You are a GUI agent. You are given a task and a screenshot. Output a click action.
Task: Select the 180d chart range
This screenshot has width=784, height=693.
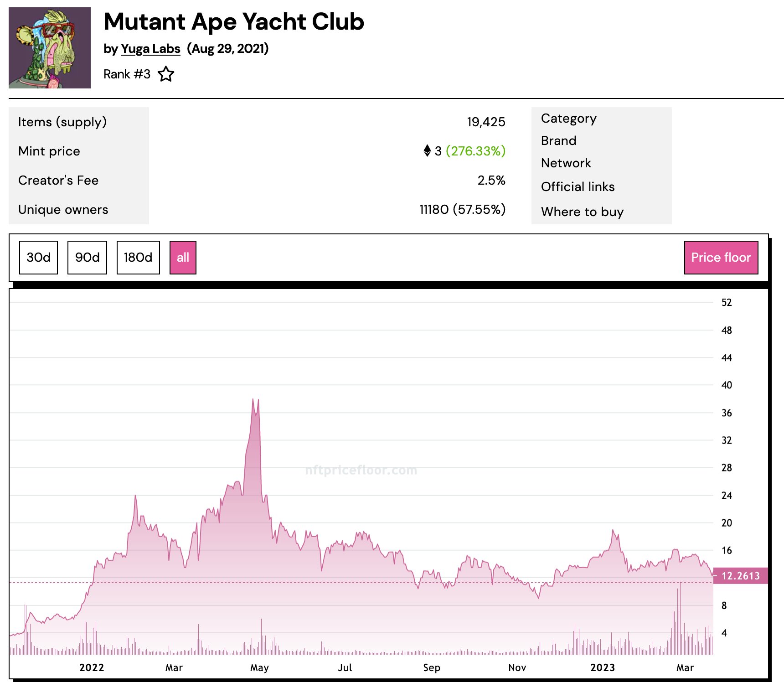138,258
